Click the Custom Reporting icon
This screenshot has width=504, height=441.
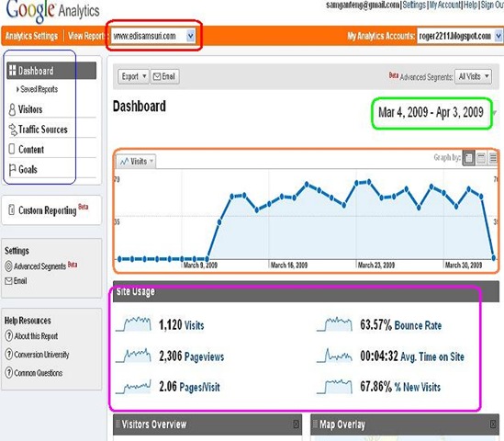click(x=12, y=209)
